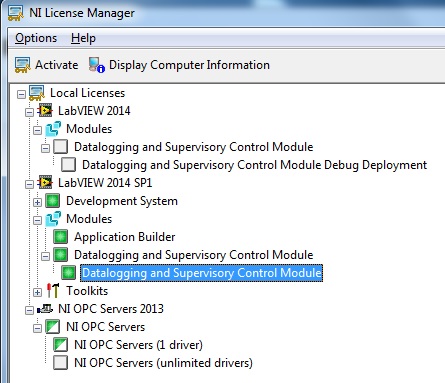
Task: Click gray status box of LabVIEW 2014 Datalogging module
Action: [x=61, y=147]
